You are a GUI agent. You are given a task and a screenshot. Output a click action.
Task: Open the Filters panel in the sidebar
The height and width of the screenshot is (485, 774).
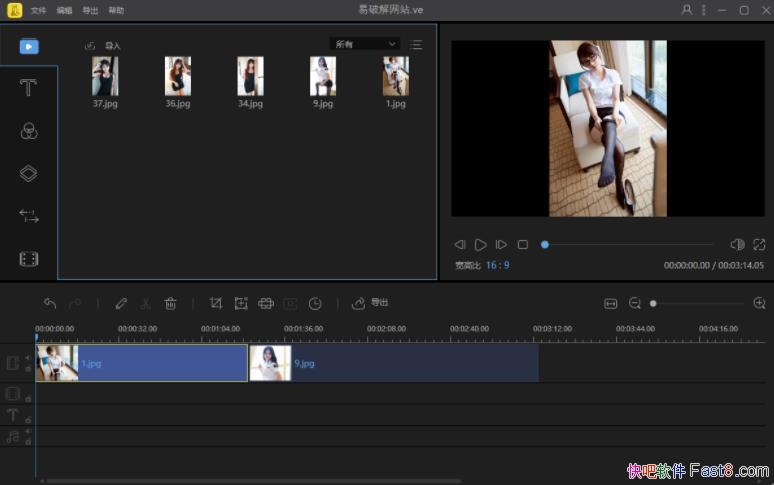tap(28, 131)
